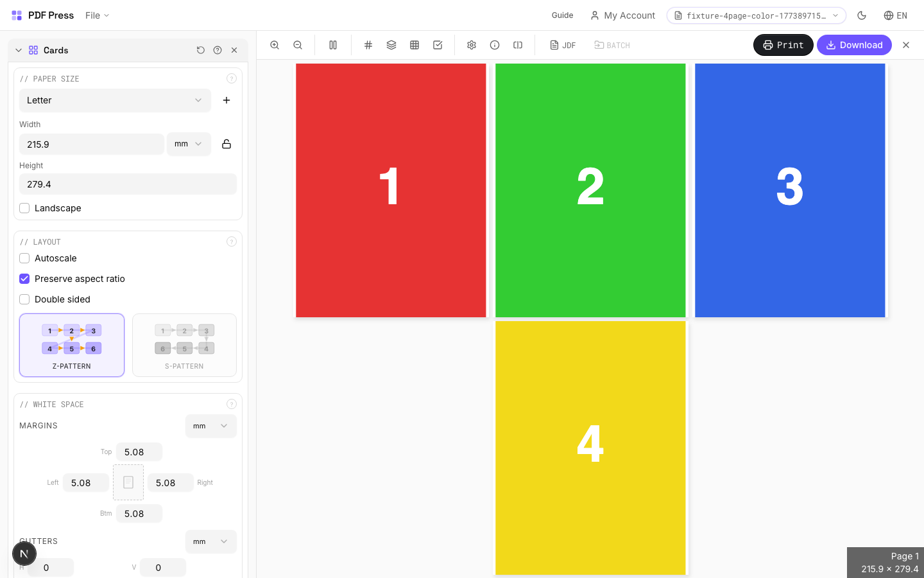Toggle the side-by-side page view
The width and height of the screenshot is (924, 578).
point(333,45)
